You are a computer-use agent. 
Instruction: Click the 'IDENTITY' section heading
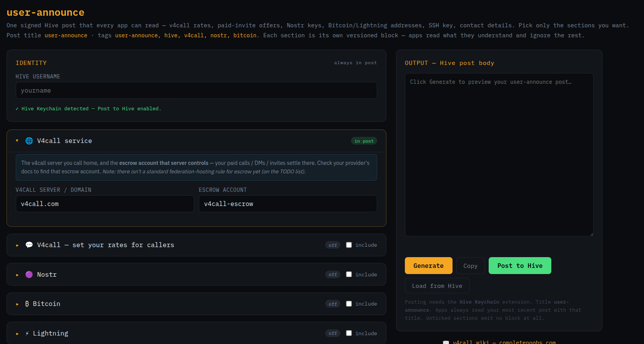(x=31, y=63)
